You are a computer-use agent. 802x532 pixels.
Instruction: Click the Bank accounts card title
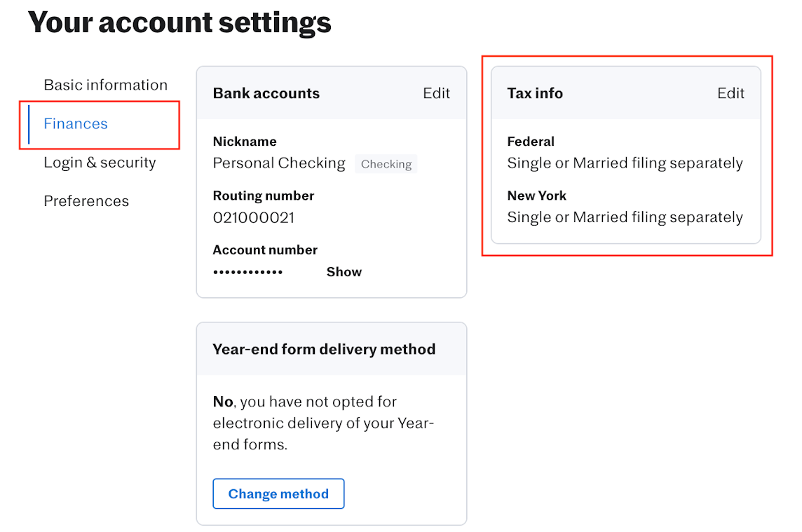[x=266, y=93]
